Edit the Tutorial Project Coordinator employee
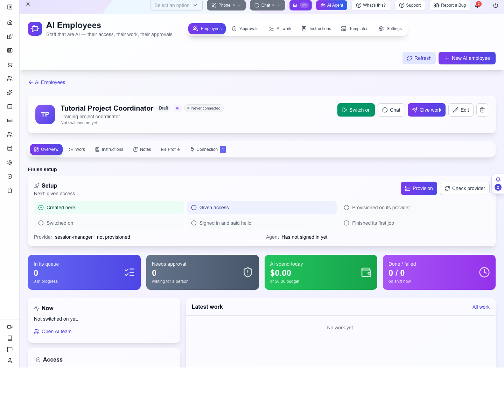This screenshot has height=420, width=504. [461, 110]
